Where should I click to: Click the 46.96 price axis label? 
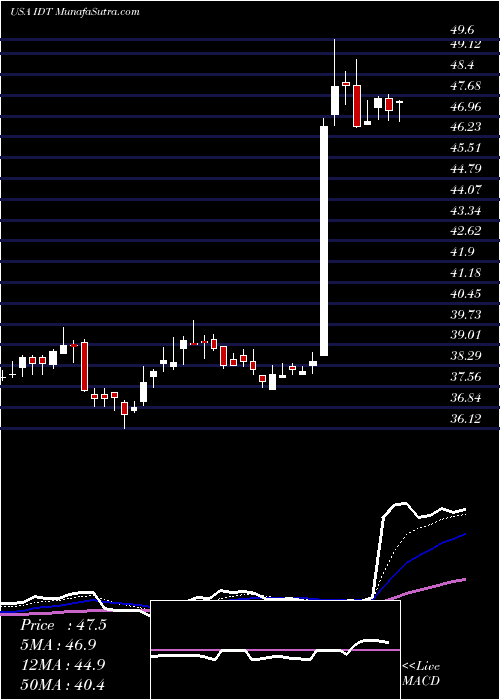tap(466, 106)
